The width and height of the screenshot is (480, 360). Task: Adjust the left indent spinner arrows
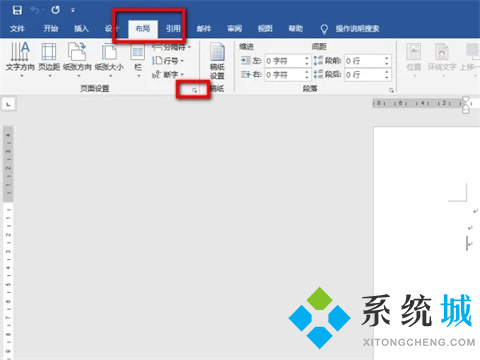tap(307, 61)
